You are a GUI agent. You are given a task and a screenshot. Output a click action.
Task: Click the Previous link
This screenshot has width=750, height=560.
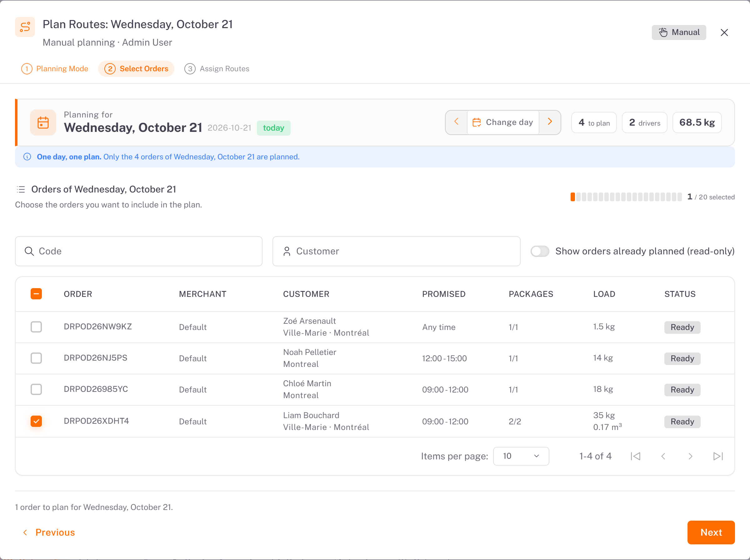coord(48,532)
